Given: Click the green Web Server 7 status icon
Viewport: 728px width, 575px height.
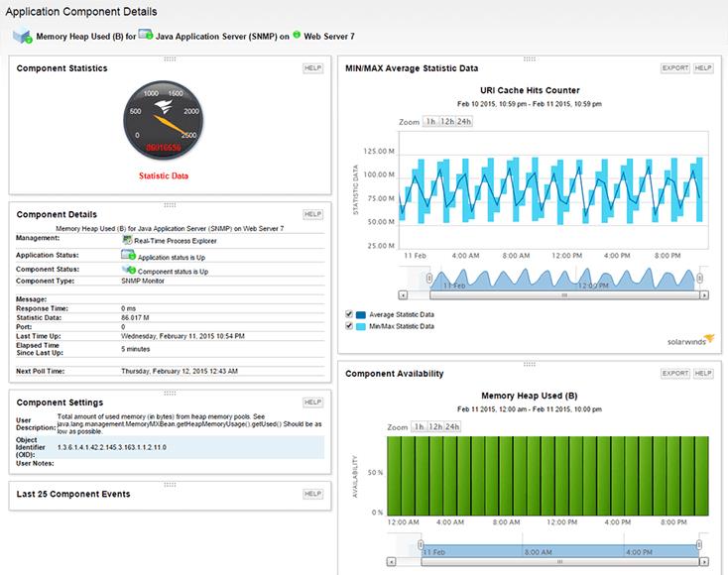Looking at the screenshot, I should [x=297, y=35].
